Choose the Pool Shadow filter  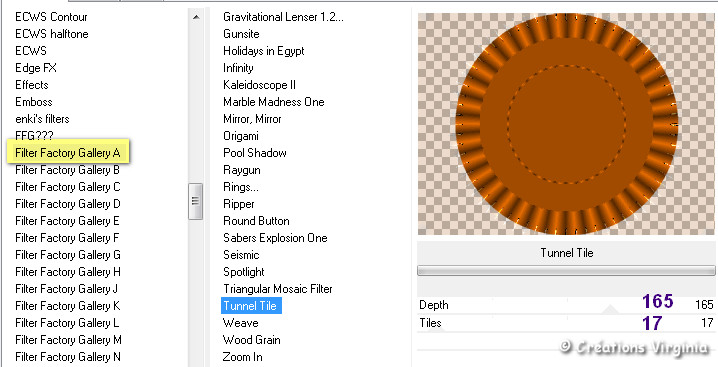pos(255,153)
